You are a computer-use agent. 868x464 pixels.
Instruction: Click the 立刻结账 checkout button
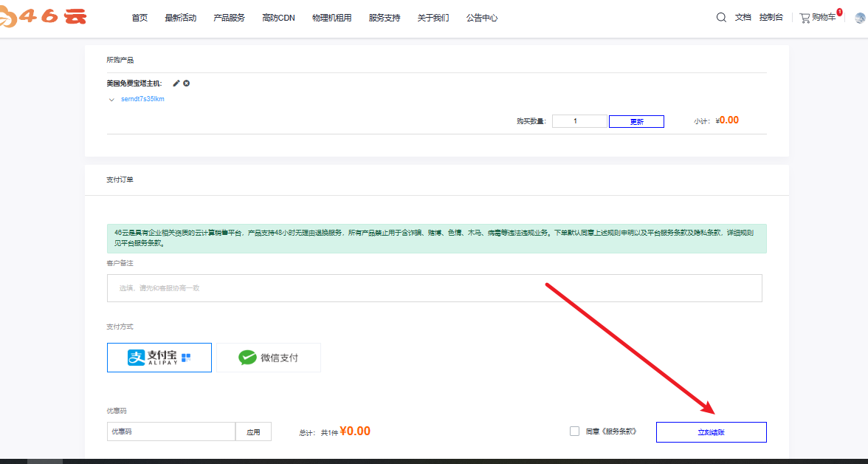pos(711,432)
